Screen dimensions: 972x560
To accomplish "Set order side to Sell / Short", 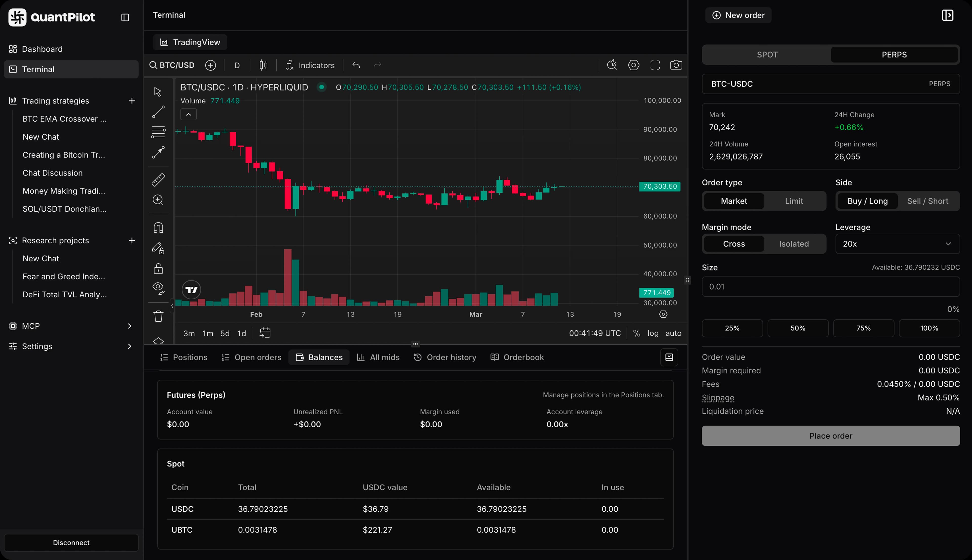I will [928, 201].
